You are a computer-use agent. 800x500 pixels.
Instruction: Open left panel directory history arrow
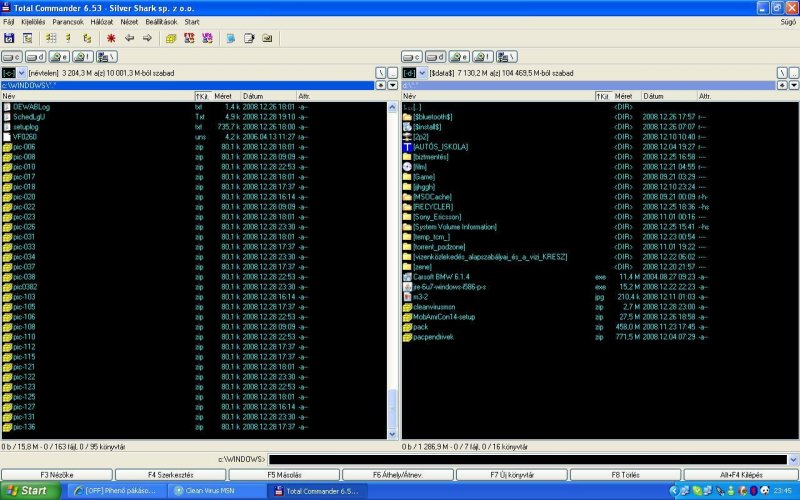[x=392, y=85]
